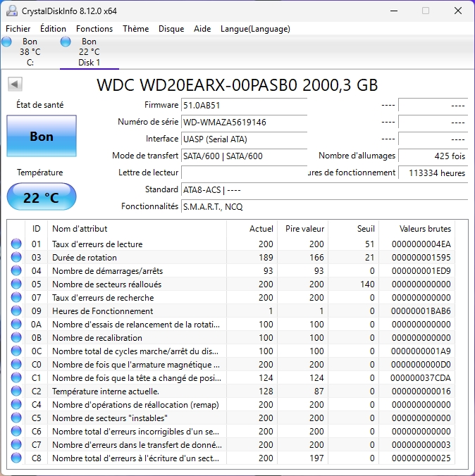Click status orb of attribute C0 row
This screenshot has height=476, width=475.
click(16, 364)
